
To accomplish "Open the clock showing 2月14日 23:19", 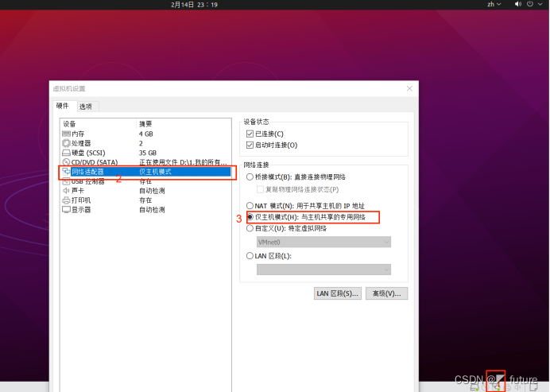I will coord(194,5).
